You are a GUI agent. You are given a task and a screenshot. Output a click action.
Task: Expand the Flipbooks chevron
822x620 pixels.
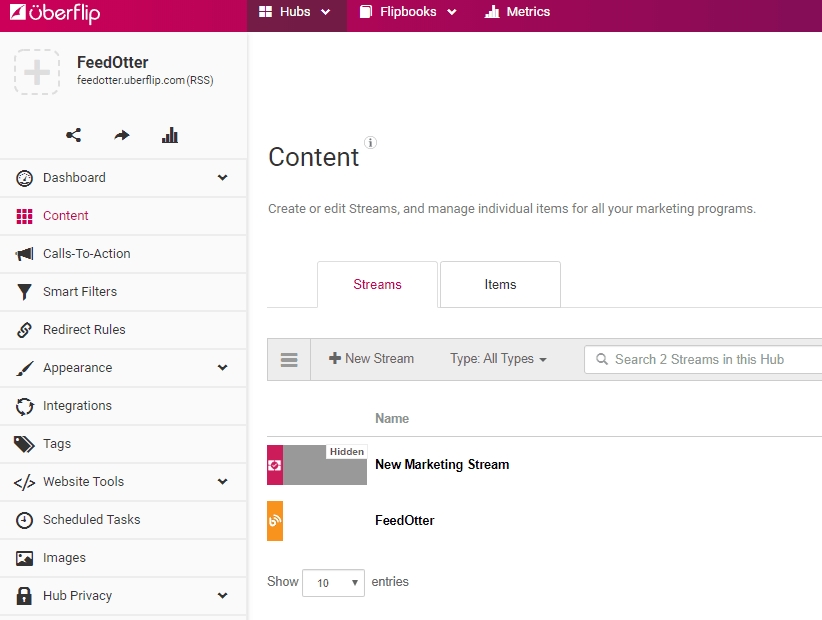point(452,12)
